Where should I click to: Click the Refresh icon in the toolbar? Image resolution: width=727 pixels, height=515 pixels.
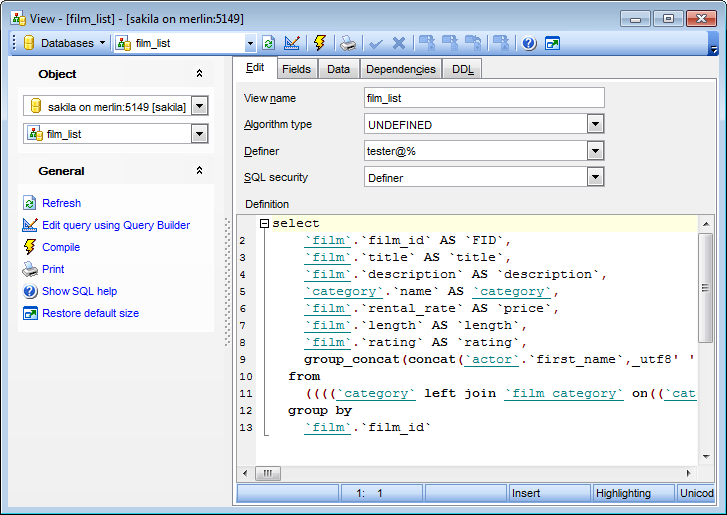click(268, 43)
